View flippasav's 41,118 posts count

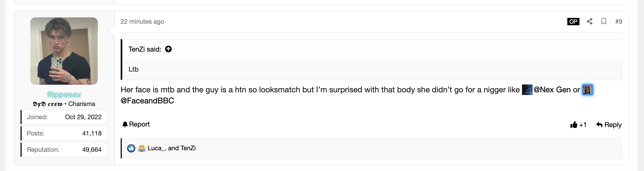click(92, 133)
